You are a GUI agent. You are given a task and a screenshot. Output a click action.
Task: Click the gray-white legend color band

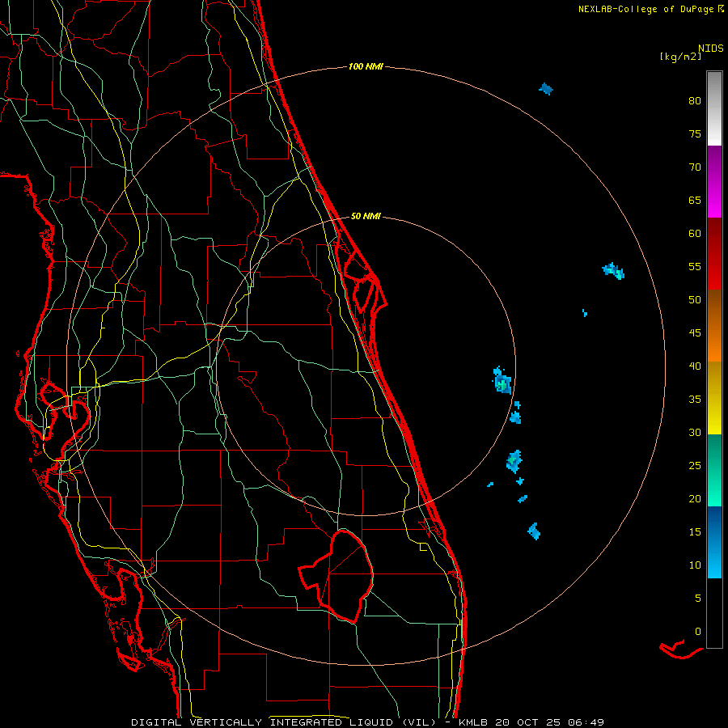point(714,108)
